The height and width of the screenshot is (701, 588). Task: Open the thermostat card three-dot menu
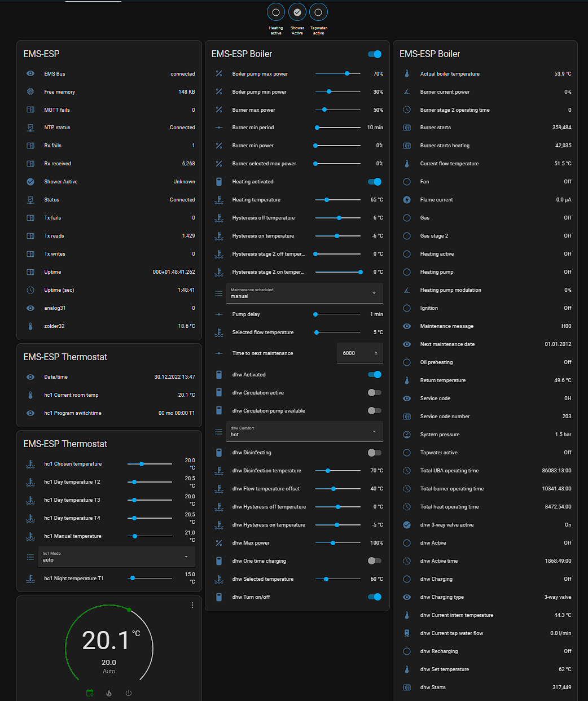click(192, 605)
